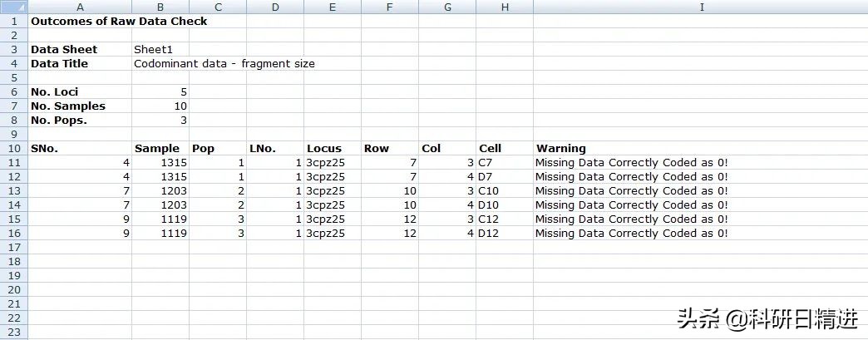This screenshot has width=868, height=340.
Task: Select the Codominant data title cell
Action: 224,64
